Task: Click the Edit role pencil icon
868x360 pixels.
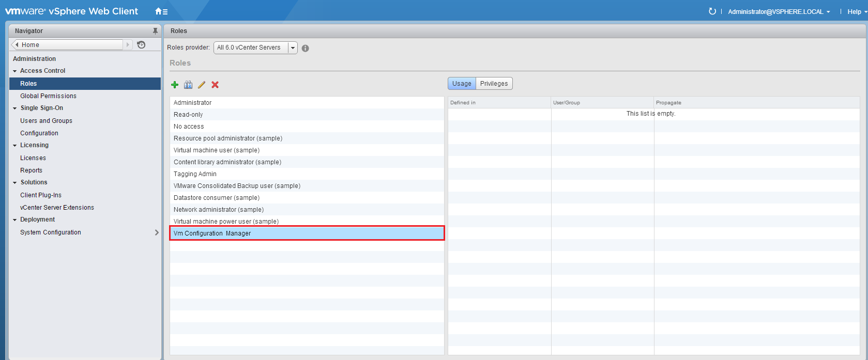Action: 202,85
